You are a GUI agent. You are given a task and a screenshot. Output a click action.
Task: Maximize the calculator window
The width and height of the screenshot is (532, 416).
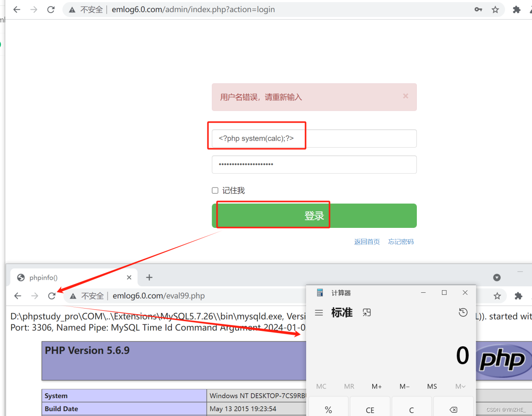point(444,292)
